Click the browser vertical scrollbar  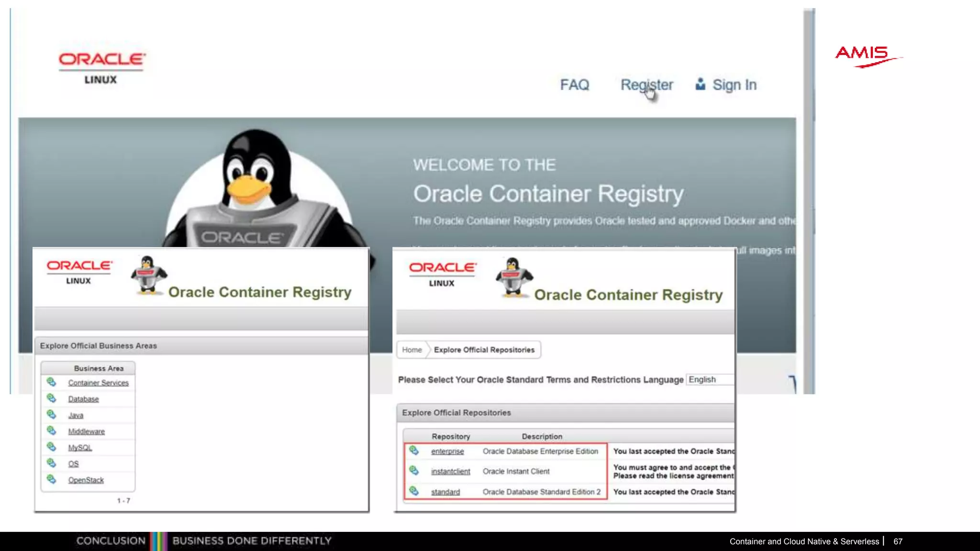[809, 201]
